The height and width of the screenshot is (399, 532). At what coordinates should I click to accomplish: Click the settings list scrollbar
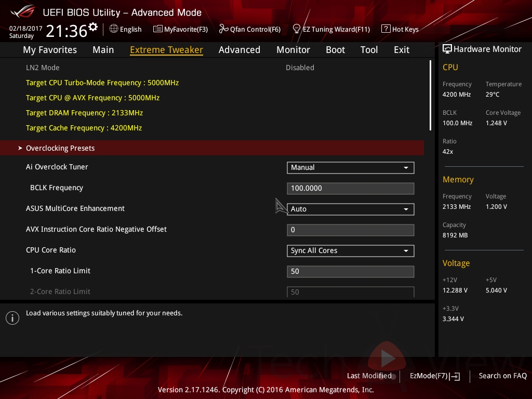pos(430,96)
